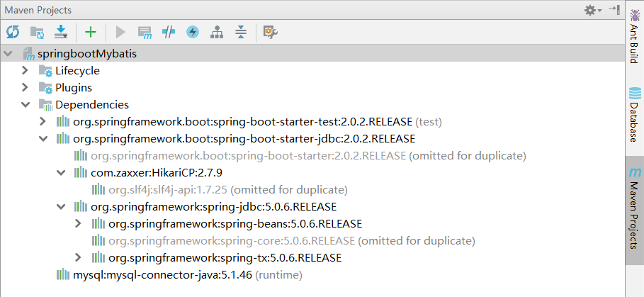Collapse spring-jdbc:5.0.6.RELEASE node

pyautogui.click(x=61, y=207)
